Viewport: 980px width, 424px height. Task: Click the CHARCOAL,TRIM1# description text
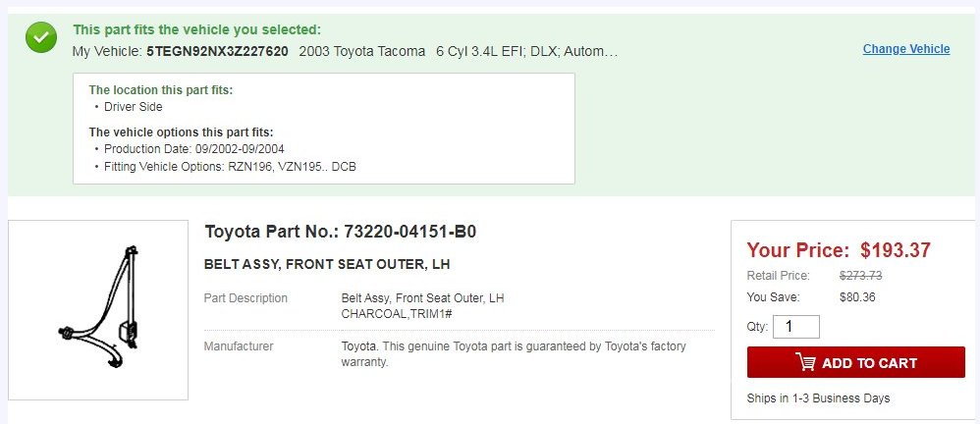click(397, 313)
